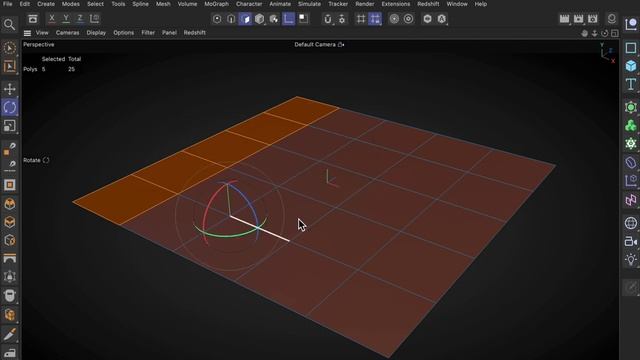640x360 pixels.
Task: Open viewport View menu
Action: point(42,33)
